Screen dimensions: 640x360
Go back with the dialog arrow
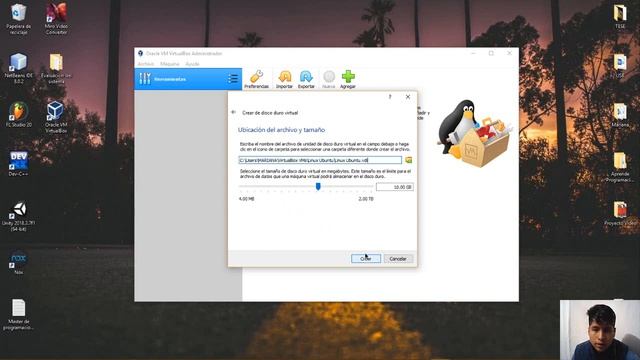(x=233, y=112)
